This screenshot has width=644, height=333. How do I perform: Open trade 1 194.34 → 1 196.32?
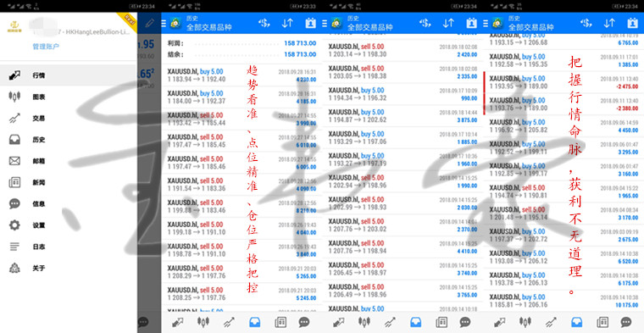click(x=402, y=94)
